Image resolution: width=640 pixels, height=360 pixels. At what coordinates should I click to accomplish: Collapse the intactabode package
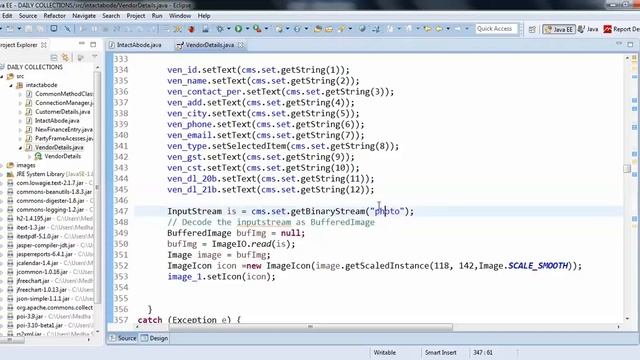(11, 85)
